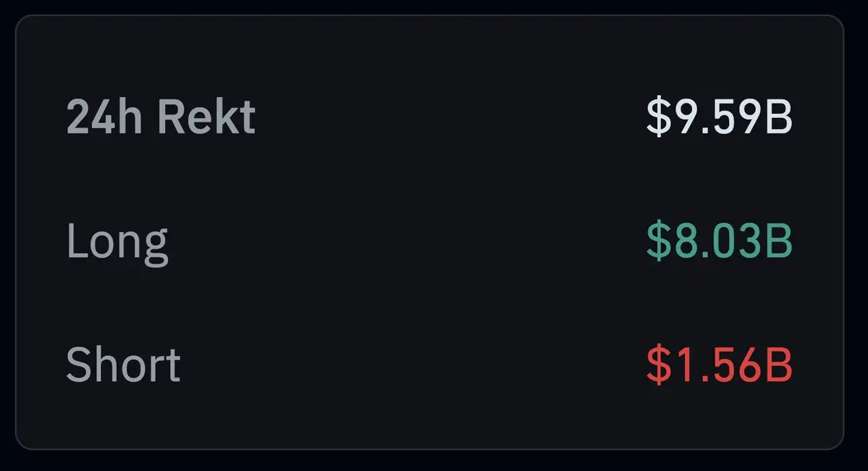
Task: Click empty space in the 24h Rekt row
Action: point(449,117)
